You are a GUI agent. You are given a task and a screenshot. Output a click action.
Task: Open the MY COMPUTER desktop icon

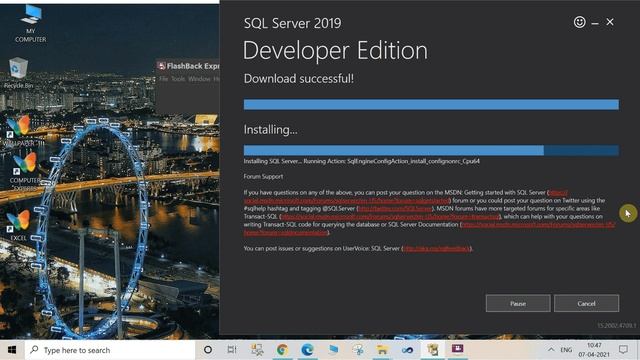[x=31, y=24]
